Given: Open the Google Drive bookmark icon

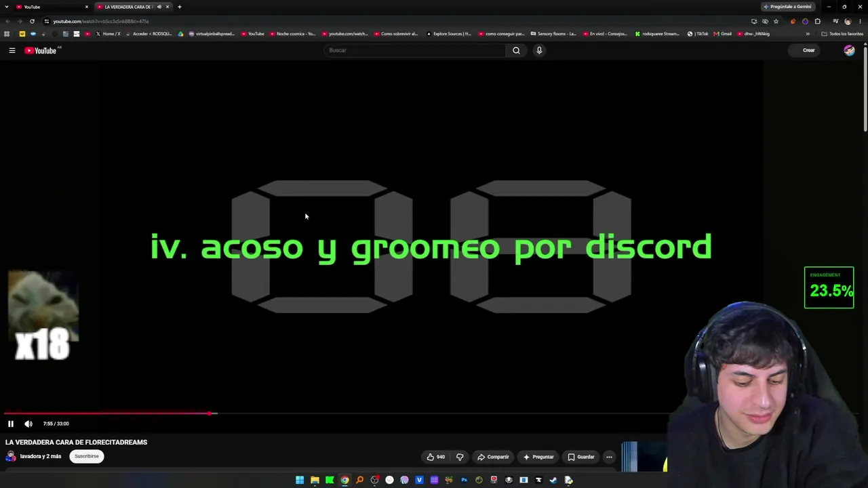Looking at the screenshot, I should click(180, 34).
